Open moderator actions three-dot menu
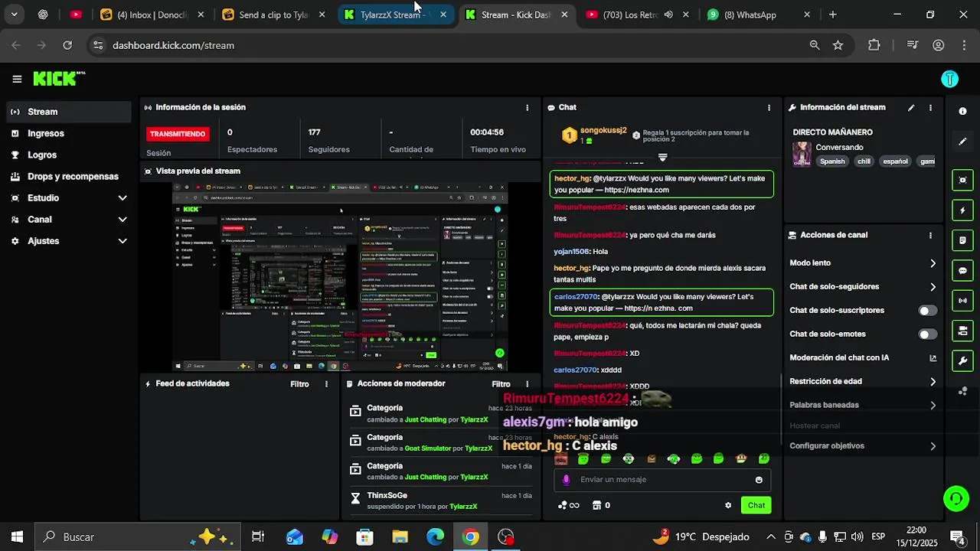 tap(527, 384)
